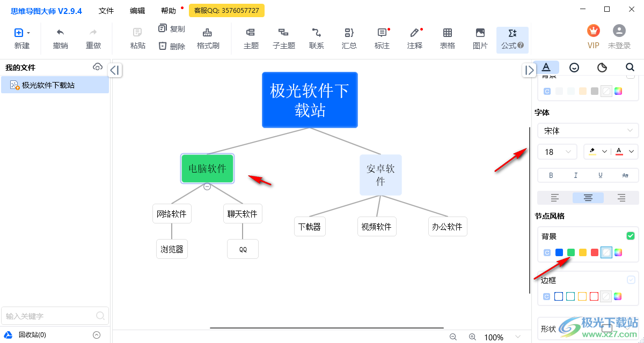Open the VIP crown icon
This screenshot has width=644, height=343.
(594, 31)
